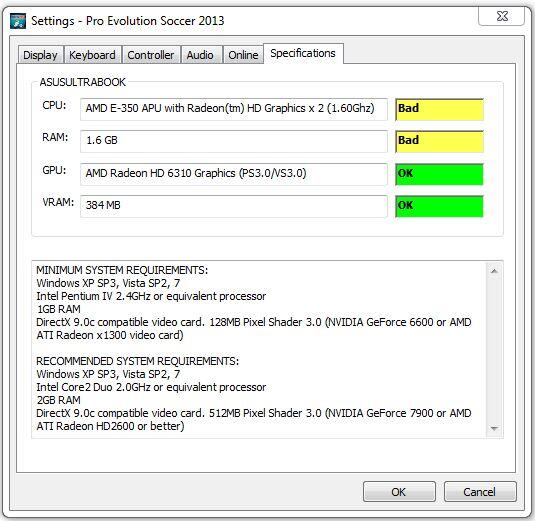535x521 pixels.
Task: Select the Controller tab
Action: click(x=151, y=55)
